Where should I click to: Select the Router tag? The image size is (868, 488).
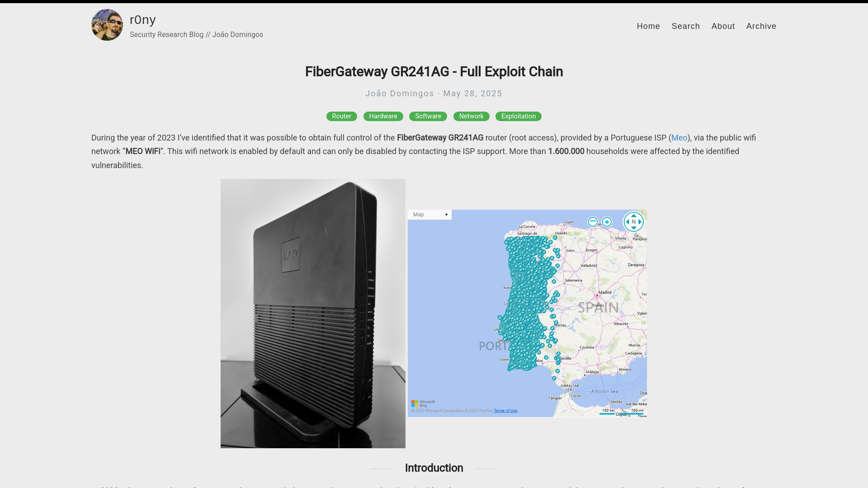[341, 116]
